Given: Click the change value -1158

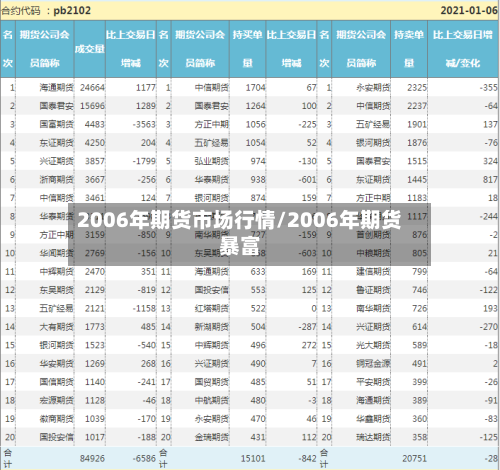Looking at the screenshot, I should (x=144, y=308).
